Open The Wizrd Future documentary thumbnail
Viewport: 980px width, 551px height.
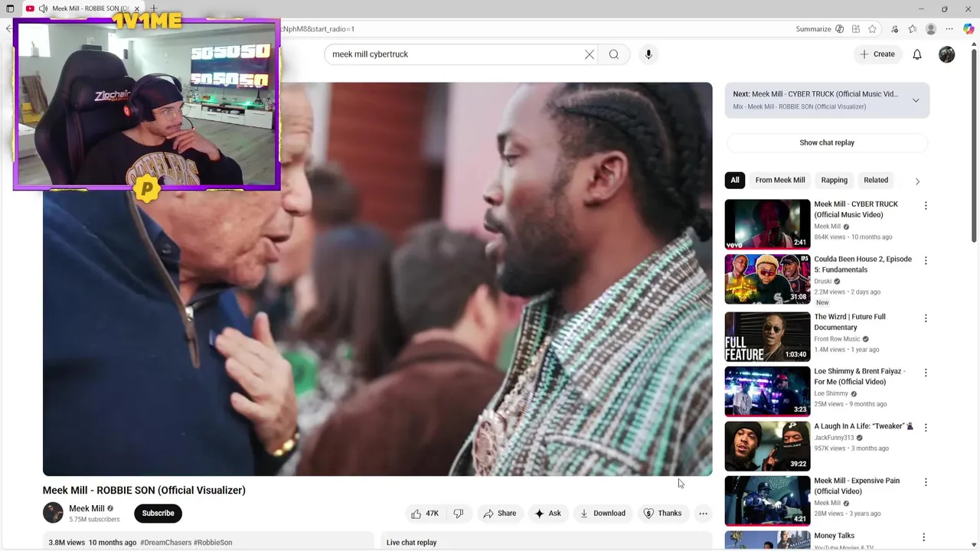(767, 337)
